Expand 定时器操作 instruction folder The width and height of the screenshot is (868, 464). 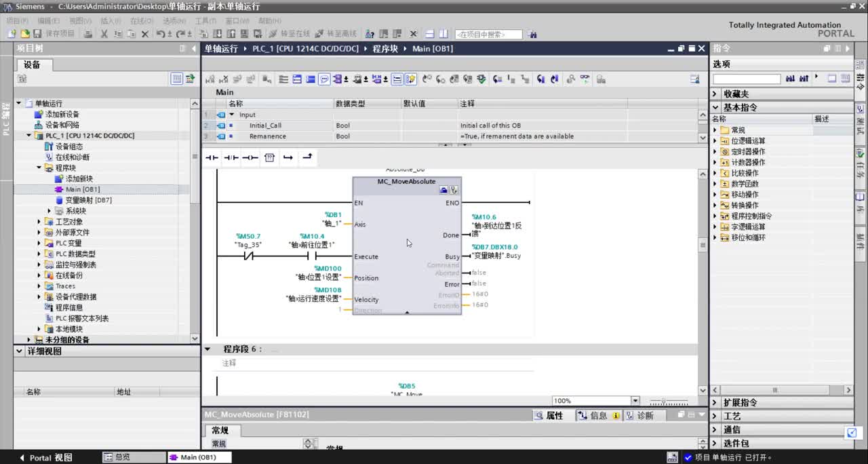point(715,152)
